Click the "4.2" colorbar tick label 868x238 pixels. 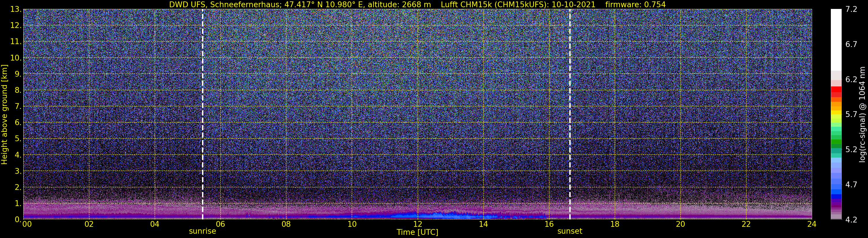(x=851, y=220)
